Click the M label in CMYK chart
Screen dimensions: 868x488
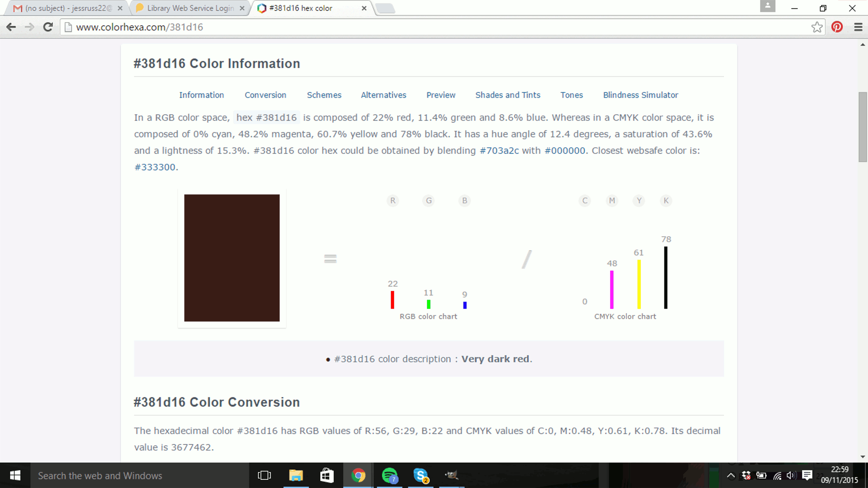(x=612, y=201)
